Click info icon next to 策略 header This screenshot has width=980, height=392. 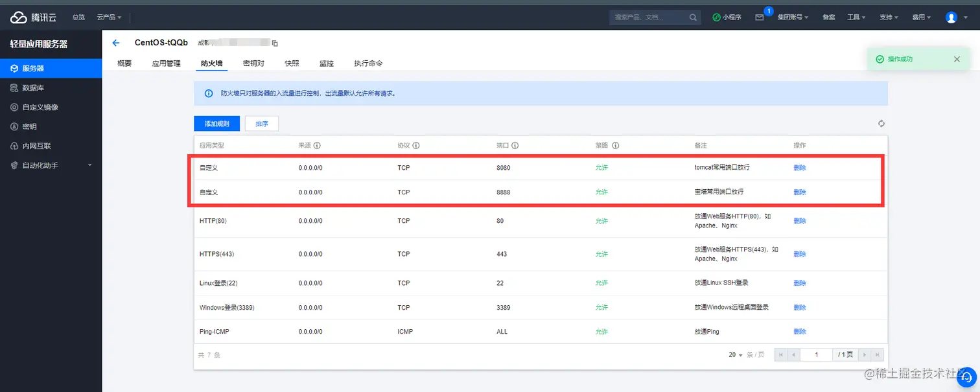coord(616,146)
